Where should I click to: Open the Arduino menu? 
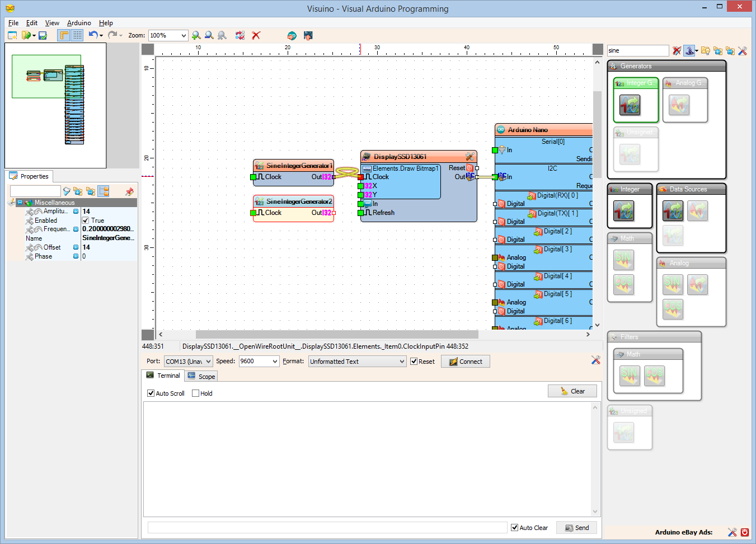(78, 23)
